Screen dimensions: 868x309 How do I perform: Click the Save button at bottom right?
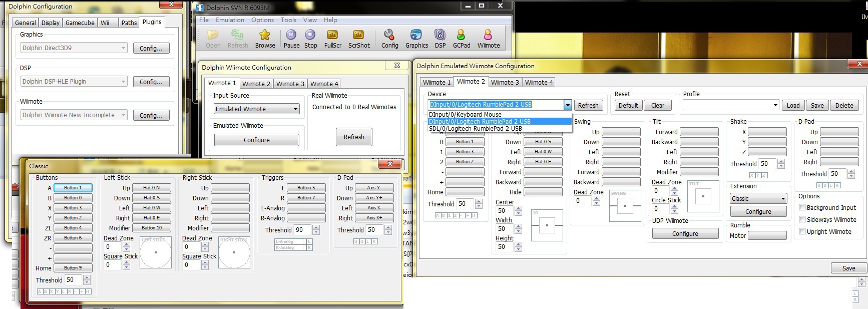[848, 268]
